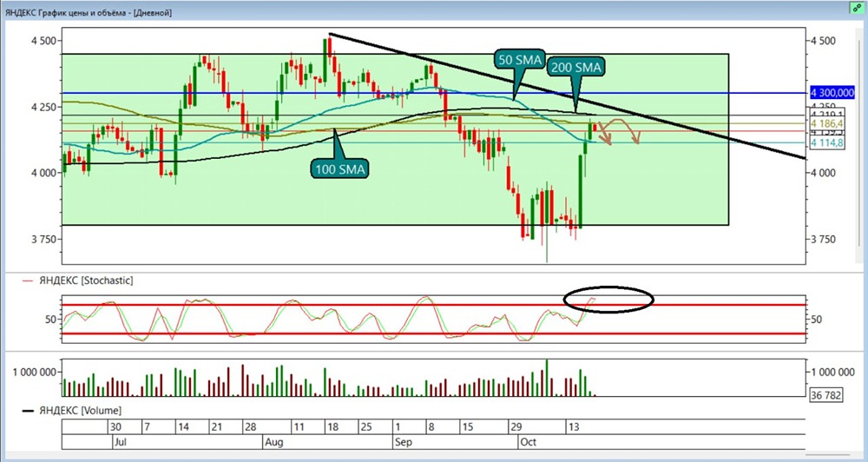The image size is (868, 462).
Task: Click date label 13 on time axis
Action: (x=573, y=427)
